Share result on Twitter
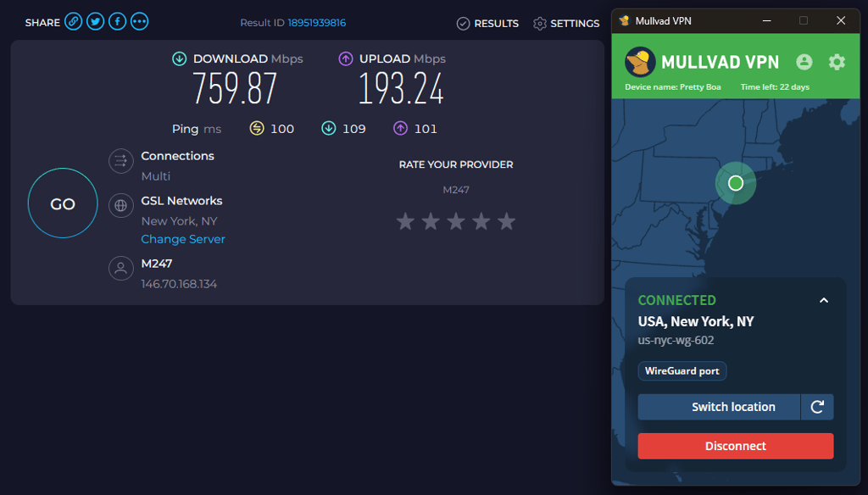Viewport: 868px width, 495px height. (95, 21)
